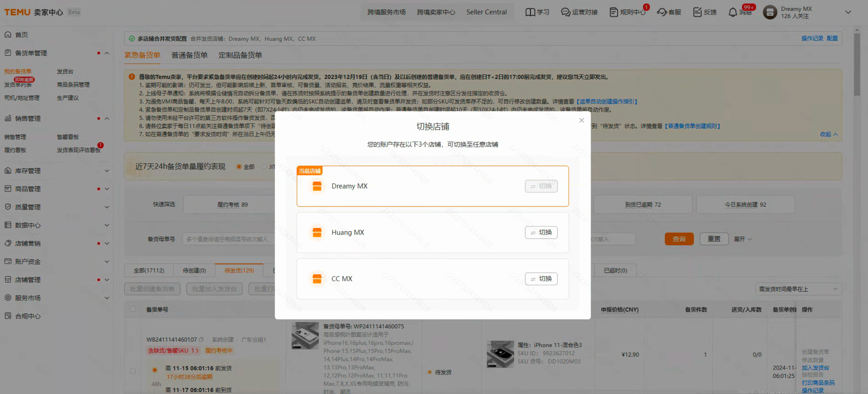Close the 切换店铺 dialog
Screen dimensions: 868x394
pyautogui.click(x=581, y=121)
